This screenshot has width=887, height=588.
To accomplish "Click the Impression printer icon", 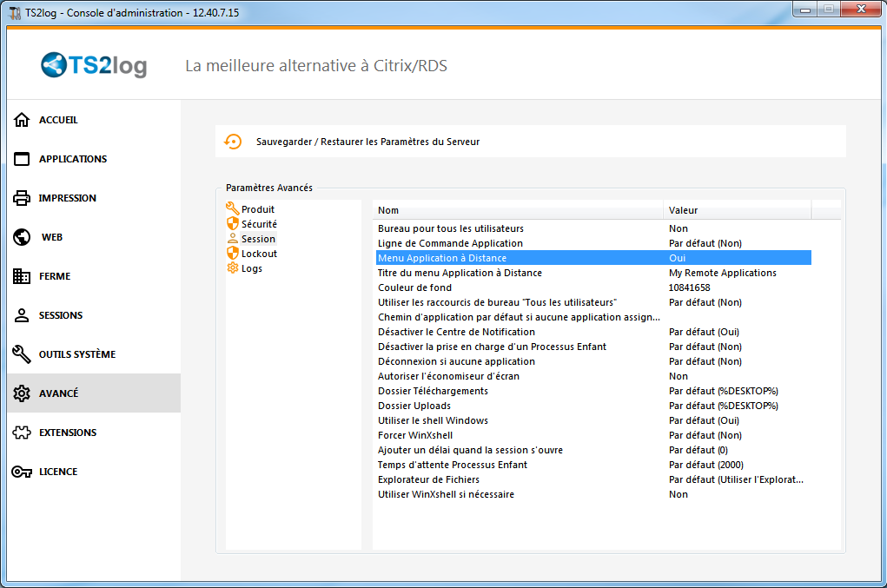I will (22, 198).
